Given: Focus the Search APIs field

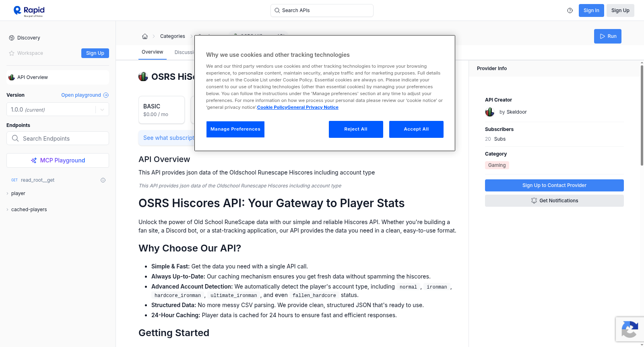Looking at the screenshot, I should click(322, 10).
